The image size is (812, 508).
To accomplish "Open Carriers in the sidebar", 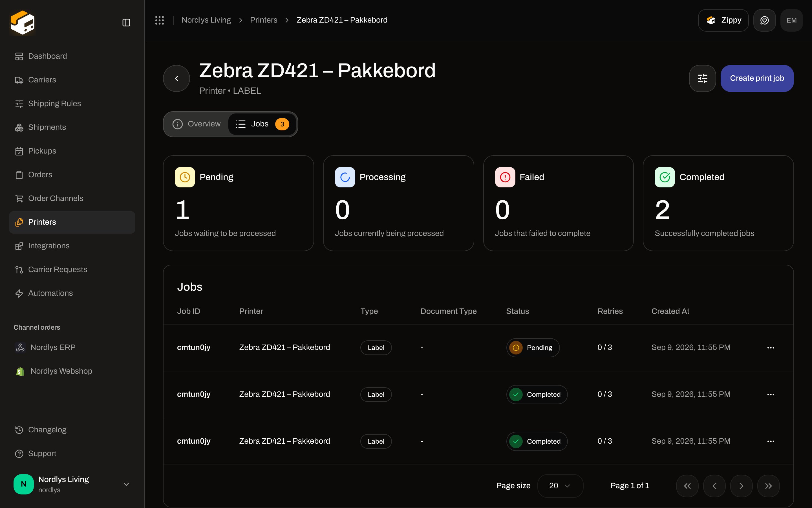I will (72, 80).
